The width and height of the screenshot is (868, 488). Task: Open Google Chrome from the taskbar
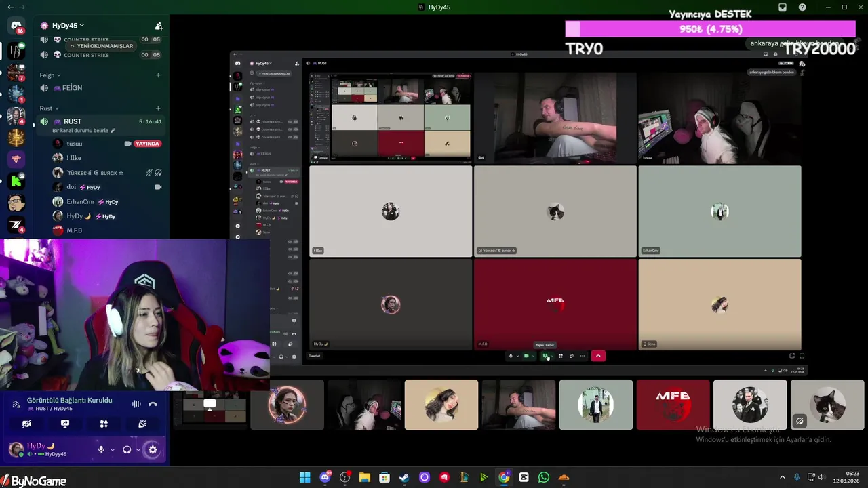pos(504,478)
